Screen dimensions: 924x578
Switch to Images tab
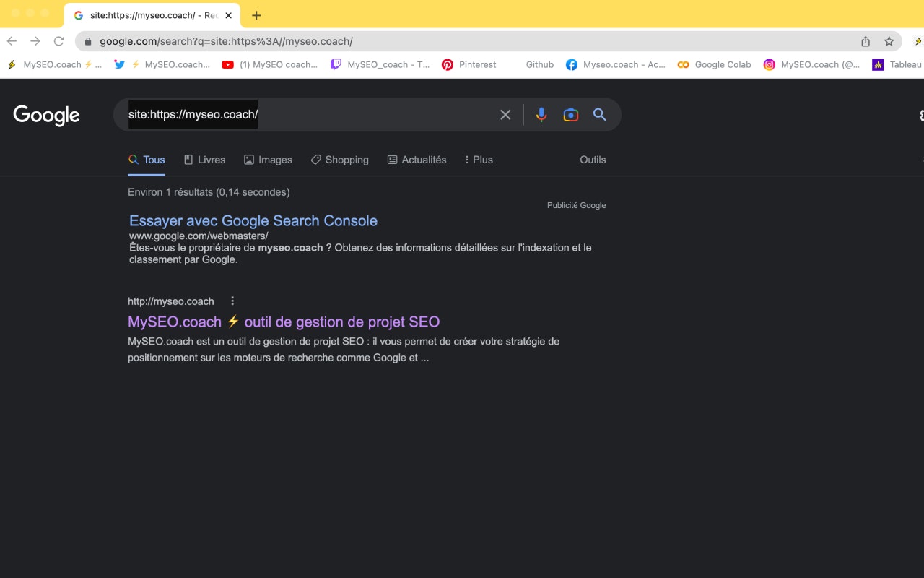268,160
